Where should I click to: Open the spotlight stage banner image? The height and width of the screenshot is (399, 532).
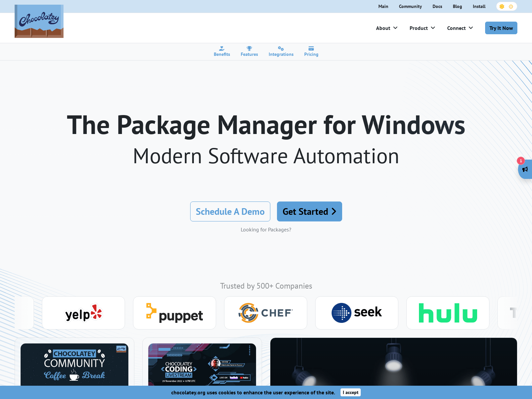tap(394, 362)
